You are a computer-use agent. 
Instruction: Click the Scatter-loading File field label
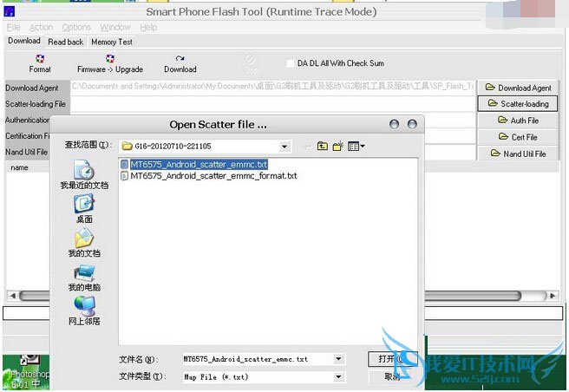tap(36, 104)
